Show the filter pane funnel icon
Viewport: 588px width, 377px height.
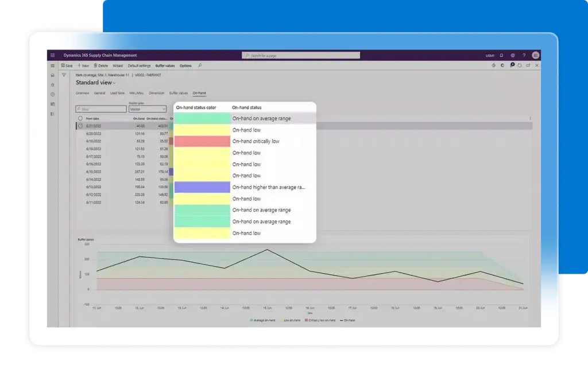[64, 75]
